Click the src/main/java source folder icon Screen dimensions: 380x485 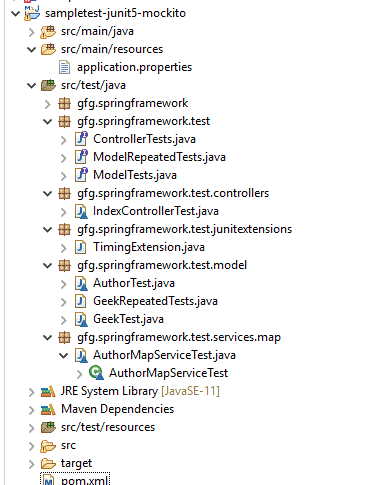48,32
